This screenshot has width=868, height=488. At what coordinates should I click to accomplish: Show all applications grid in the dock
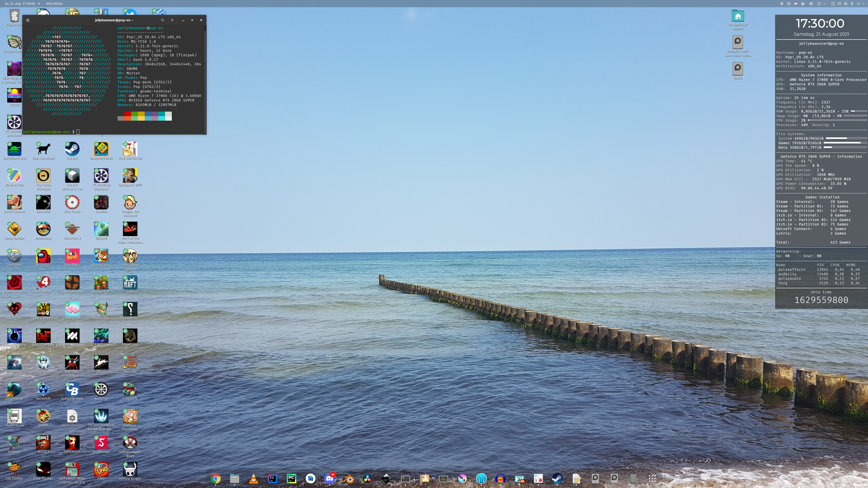click(652, 478)
